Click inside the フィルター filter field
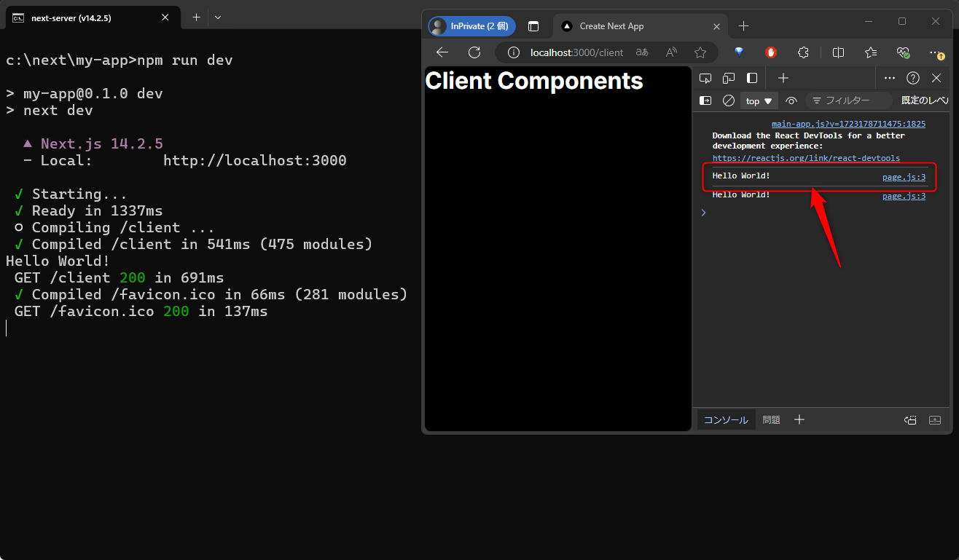The height and width of the screenshot is (560, 959). (849, 100)
